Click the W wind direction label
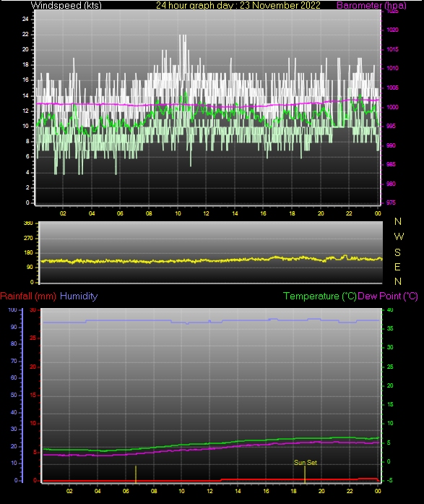Screen dimensions: 424x504 coord(398,236)
